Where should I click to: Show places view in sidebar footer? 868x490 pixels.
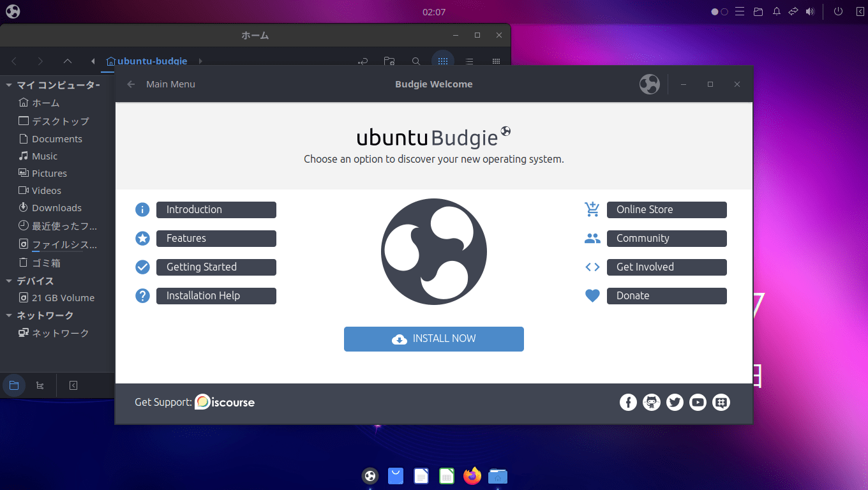pyautogui.click(x=14, y=385)
